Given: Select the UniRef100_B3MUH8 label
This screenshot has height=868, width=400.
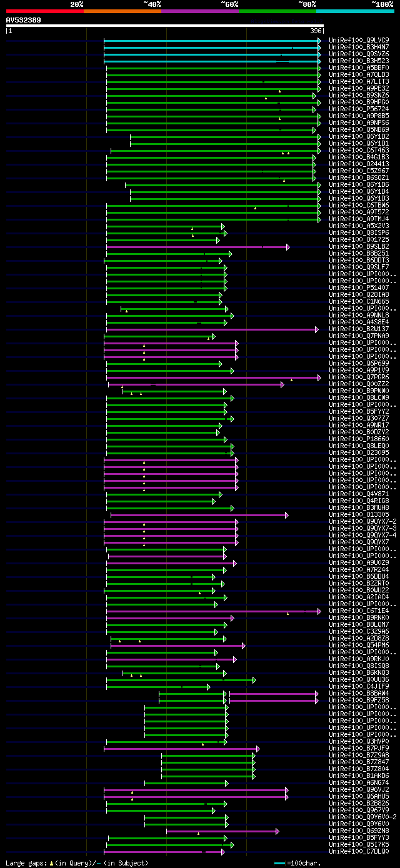Looking at the screenshot, I should pos(359,507).
